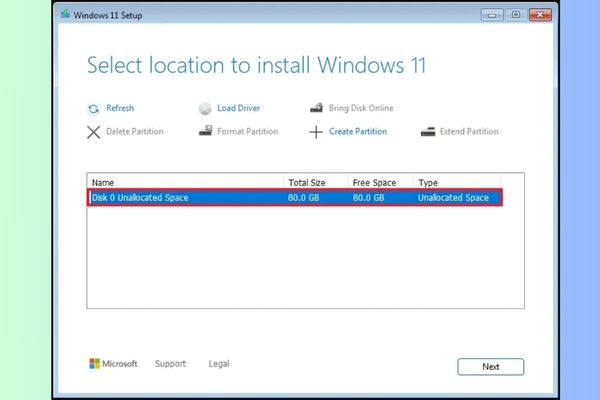Sort by the Free Space column header
Screen dimensions: 600x400
tap(381, 183)
